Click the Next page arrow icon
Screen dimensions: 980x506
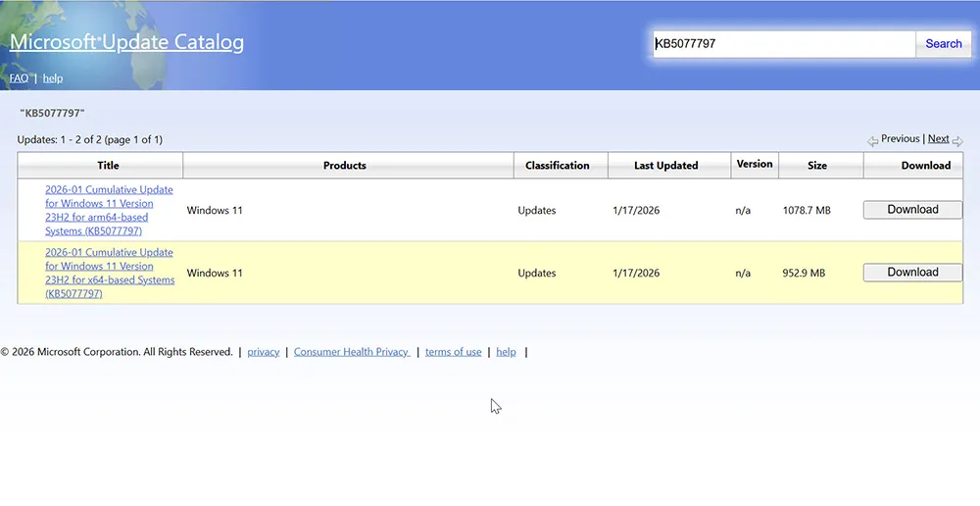tap(957, 141)
